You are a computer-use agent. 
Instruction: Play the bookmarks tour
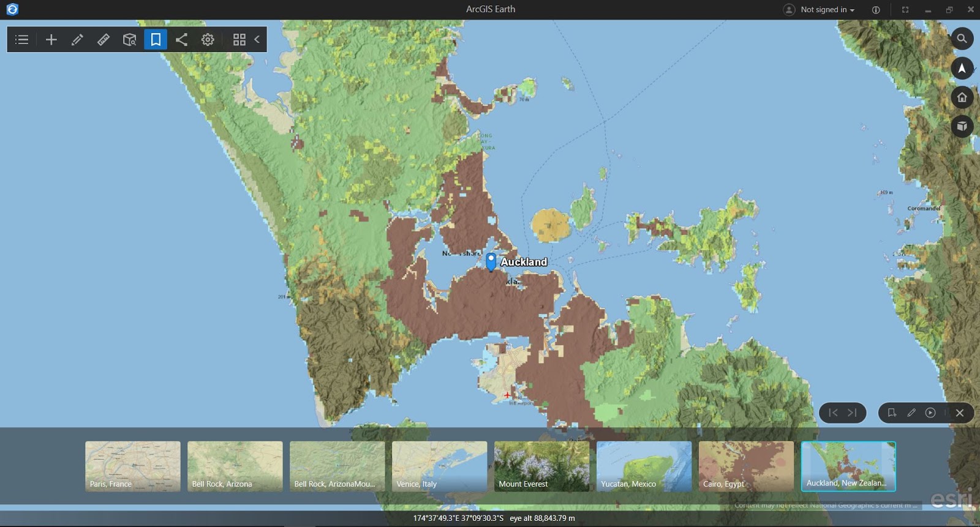tap(930, 413)
